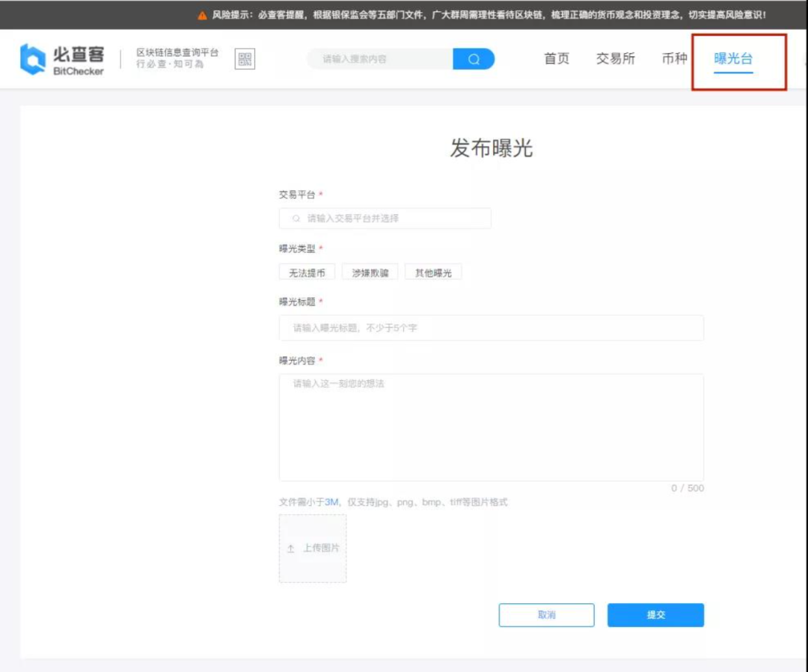The height and width of the screenshot is (672, 808).
Task: Click the magnifier icon in trading platform field
Action: [x=296, y=219]
